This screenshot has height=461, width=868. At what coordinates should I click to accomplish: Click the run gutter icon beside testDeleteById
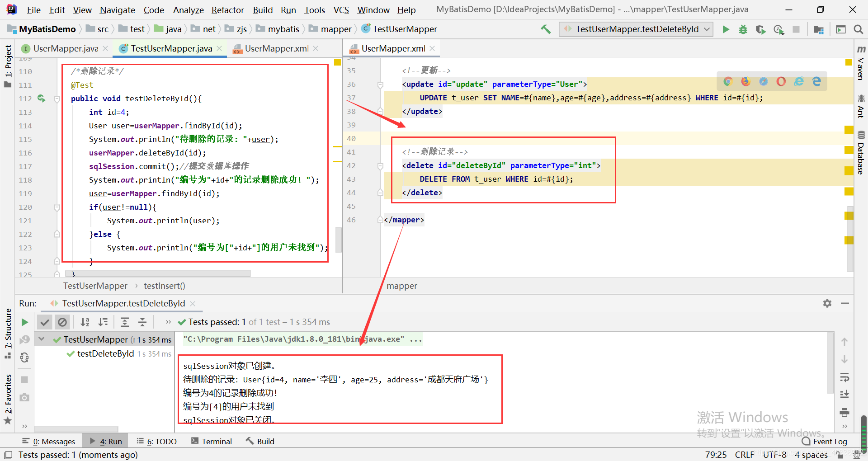coord(41,98)
